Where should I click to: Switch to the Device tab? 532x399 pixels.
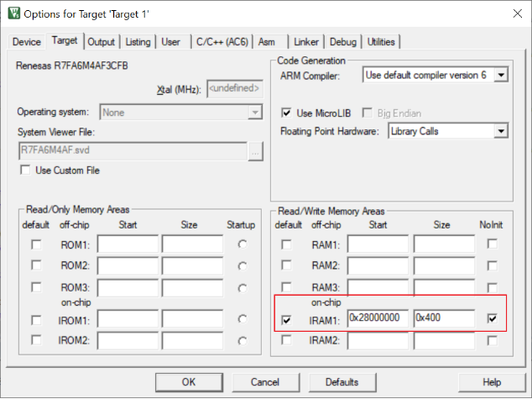coord(27,42)
